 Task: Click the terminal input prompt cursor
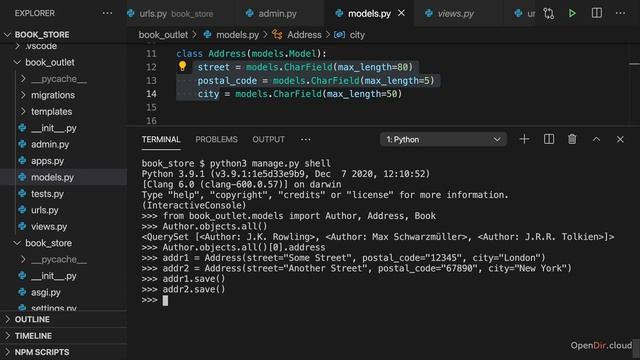[x=165, y=300]
